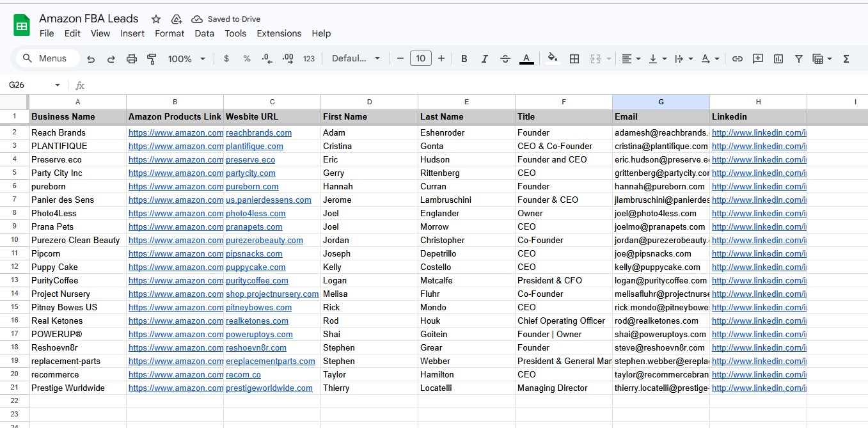Redo the last action
The width and height of the screenshot is (868, 428).
[x=111, y=59]
